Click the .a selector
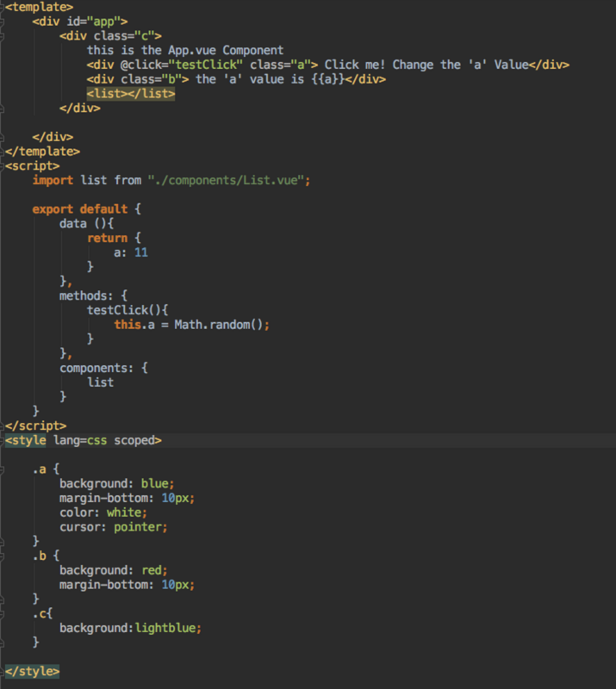The height and width of the screenshot is (689, 616). [40, 469]
